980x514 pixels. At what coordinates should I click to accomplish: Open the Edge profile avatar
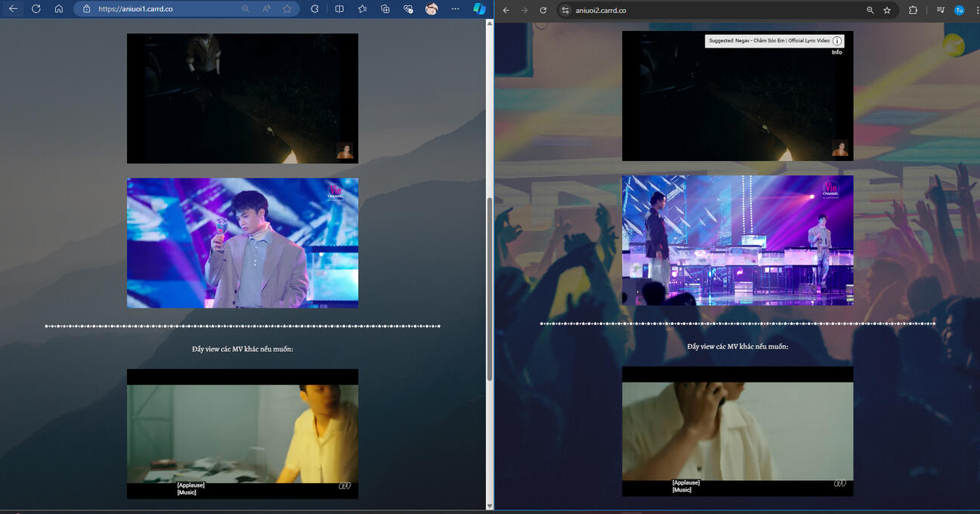431,9
